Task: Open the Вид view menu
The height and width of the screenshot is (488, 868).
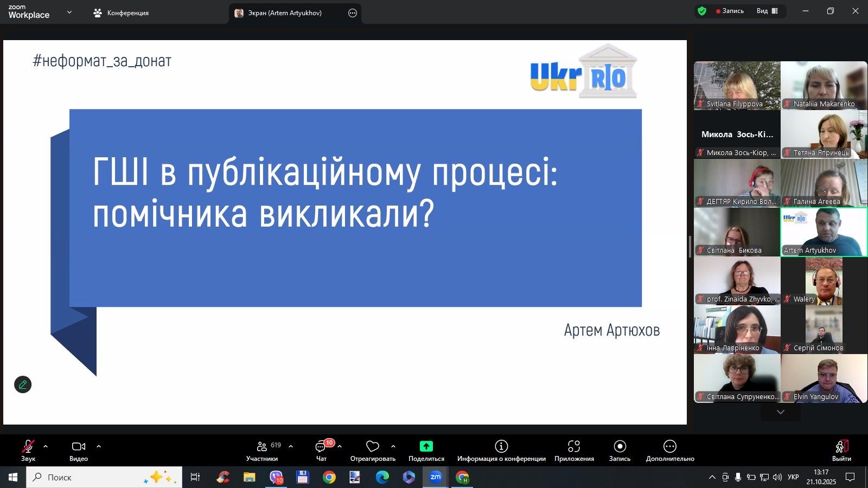Action: (767, 11)
